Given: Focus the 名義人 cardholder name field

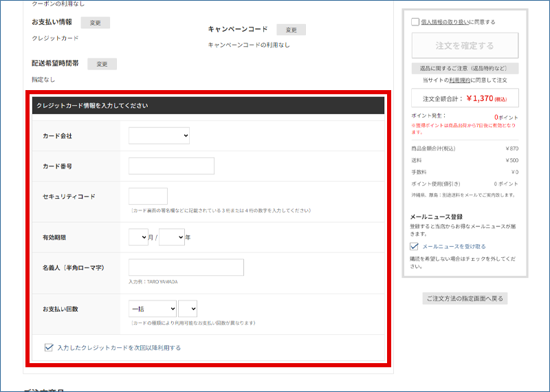Looking at the screenshot, I should [186, 268].
